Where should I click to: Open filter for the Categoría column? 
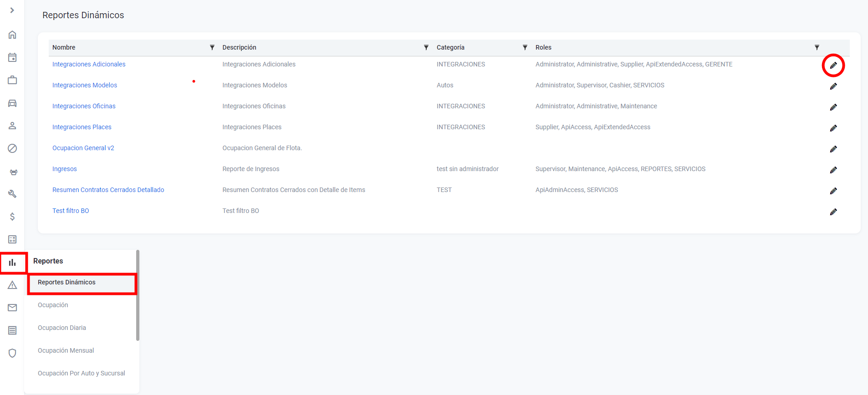[x=525, y=47]
